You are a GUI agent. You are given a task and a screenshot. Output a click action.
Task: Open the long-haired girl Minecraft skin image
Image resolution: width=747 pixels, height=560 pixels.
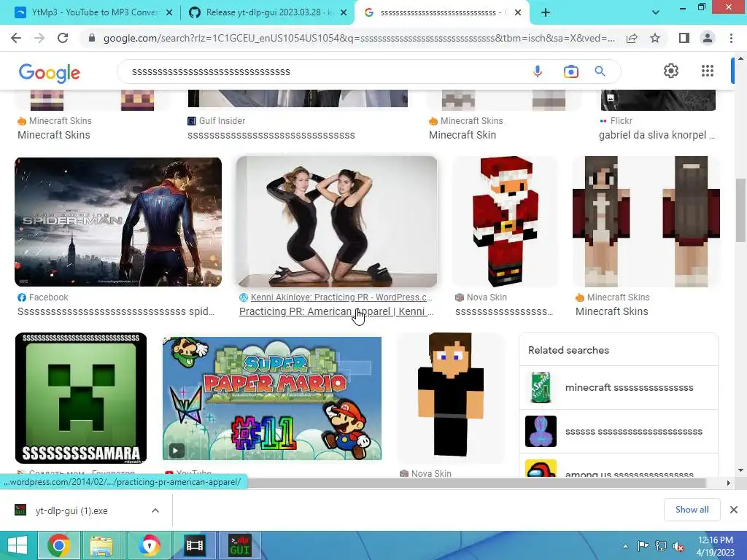point(646,222)
